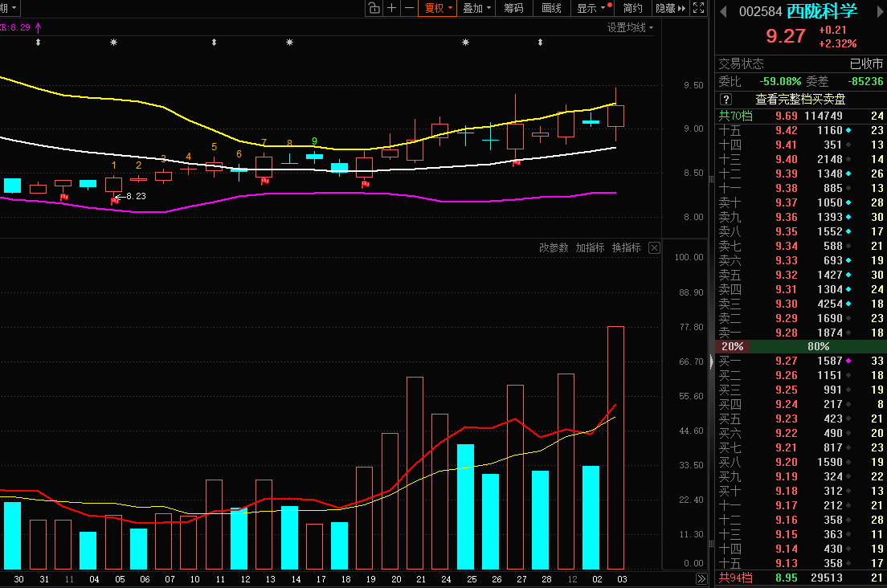This screenshot has height=588, width=887.
Task: Click cyan diamond in 卖十 row
Action: [848, 203]
